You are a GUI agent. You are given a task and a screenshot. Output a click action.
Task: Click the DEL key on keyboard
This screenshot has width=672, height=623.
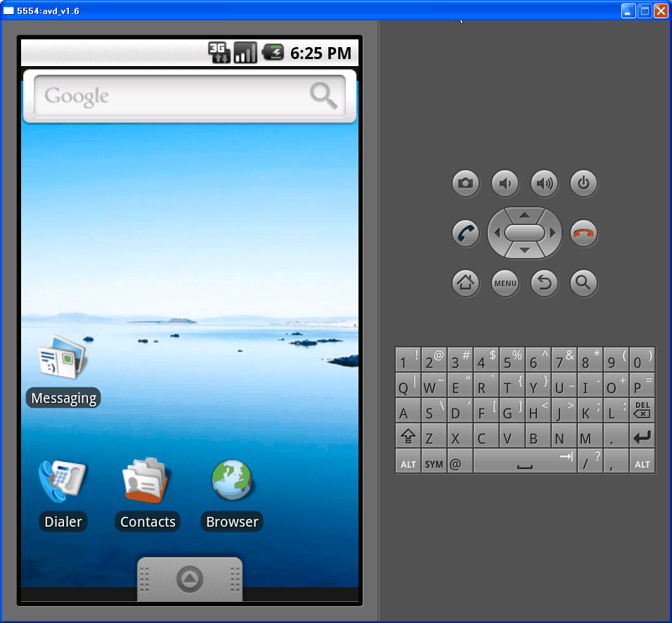642,410
